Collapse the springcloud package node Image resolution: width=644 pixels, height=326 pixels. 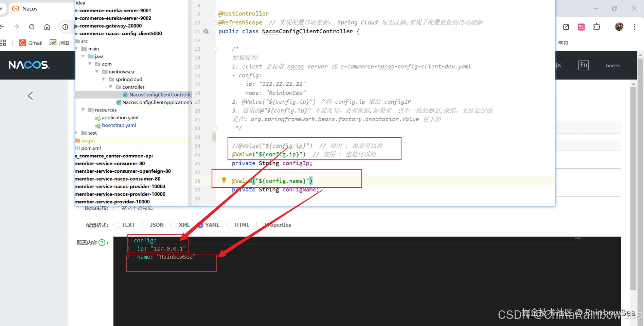pyautogui.click(x=104, y=79)
